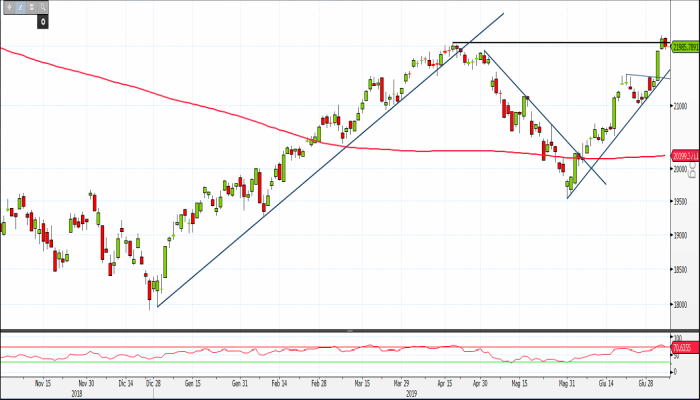Click the 18500 price axis label
The image size is (700, 400).
click(x=681, y=269)
